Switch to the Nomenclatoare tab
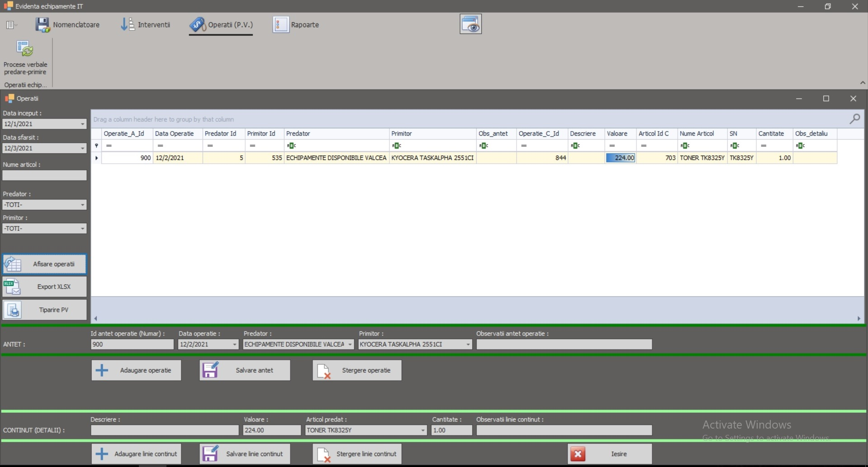The image size is (868, 467). pos(68,25)
